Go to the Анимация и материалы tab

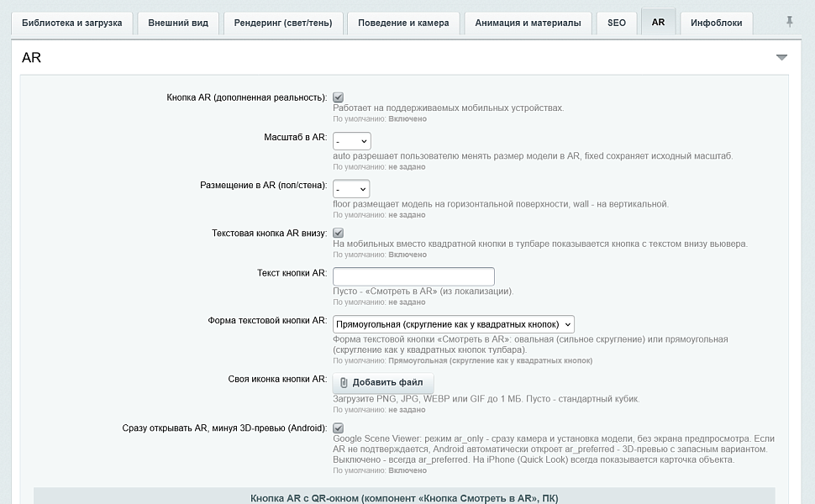528,23
